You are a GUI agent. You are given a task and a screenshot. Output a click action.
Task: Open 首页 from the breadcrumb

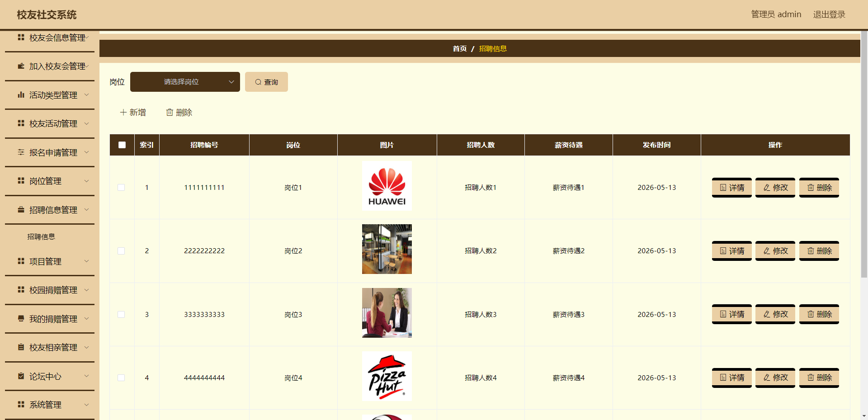[x=459, y=48]
